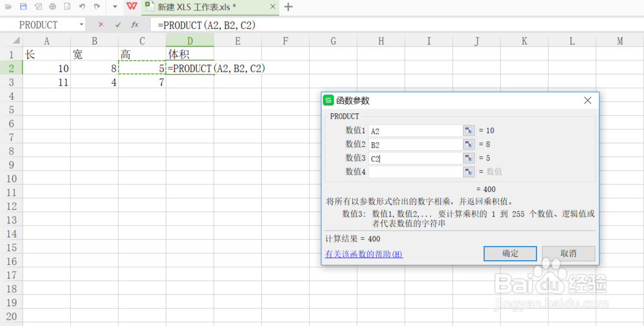Click the empty 数值4 input field
The height and width of the screenshot is (326, 644).
[415, 172]
